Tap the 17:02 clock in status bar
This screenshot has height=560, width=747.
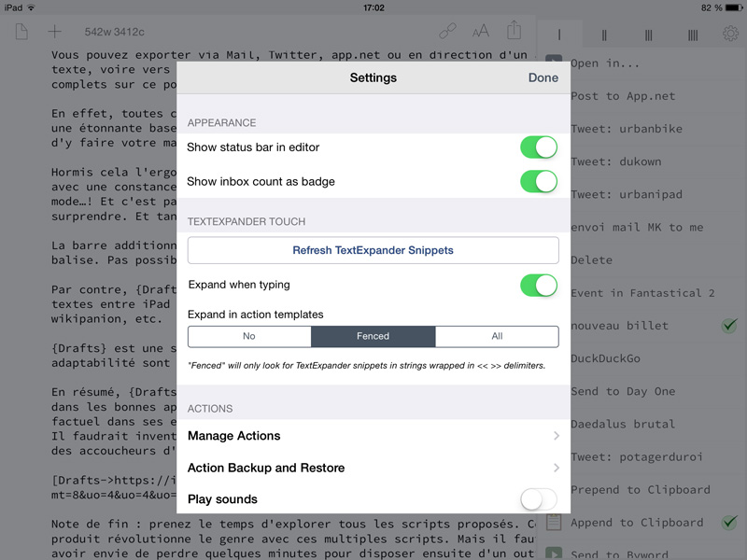coord(373,7)
